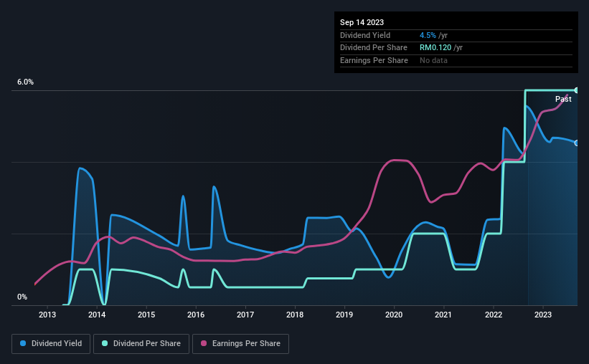This screenshot has height=364, width=589.
Task: Click the 0% y-axis label
Action: (22, 297)
